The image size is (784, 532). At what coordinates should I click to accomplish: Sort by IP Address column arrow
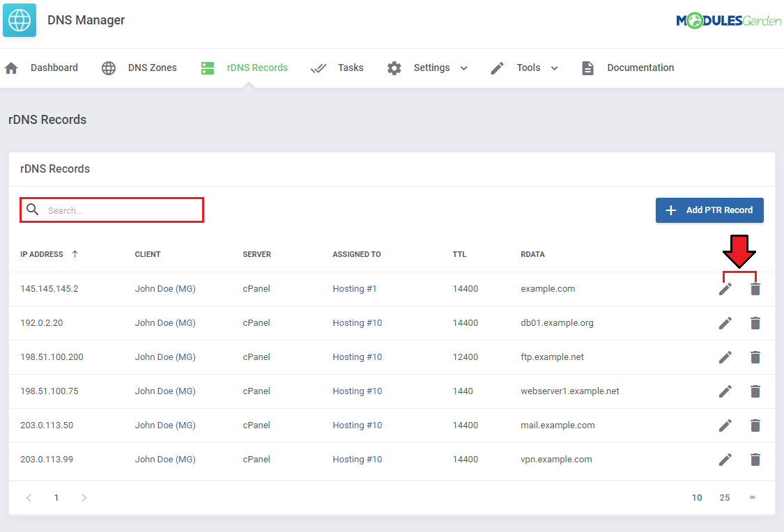[x=75, y=254]
